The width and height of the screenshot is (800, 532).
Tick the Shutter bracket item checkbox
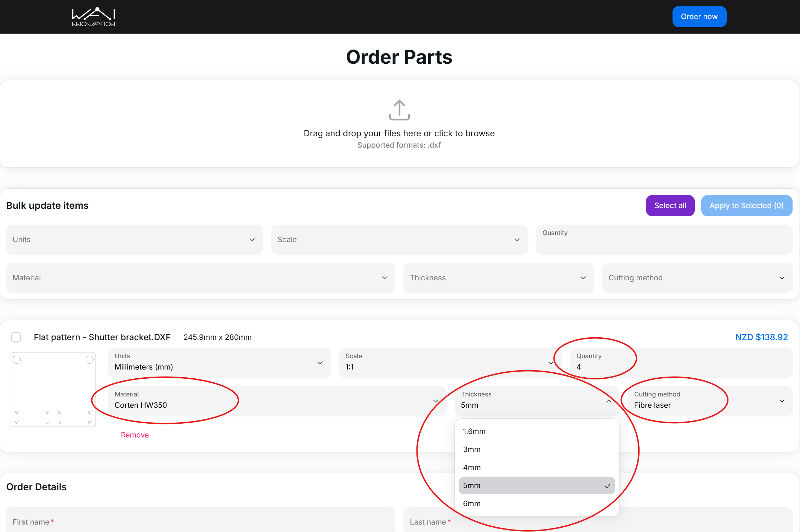point(16,337)
